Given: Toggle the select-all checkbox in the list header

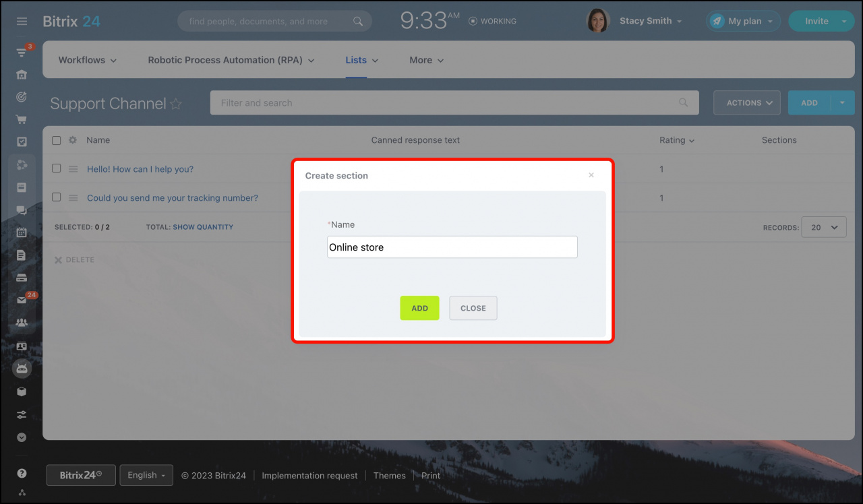Looking at the screenshot, I should coord(57,140).
